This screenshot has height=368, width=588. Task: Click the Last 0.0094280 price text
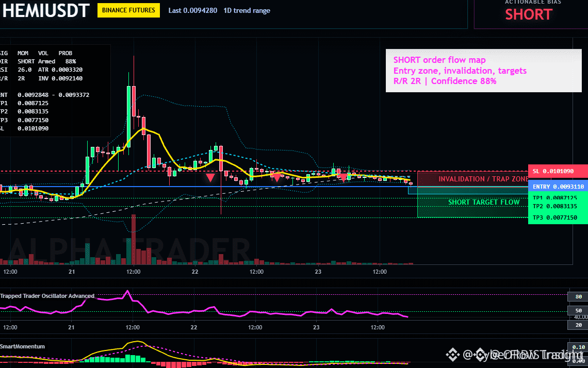click(193, 10)
